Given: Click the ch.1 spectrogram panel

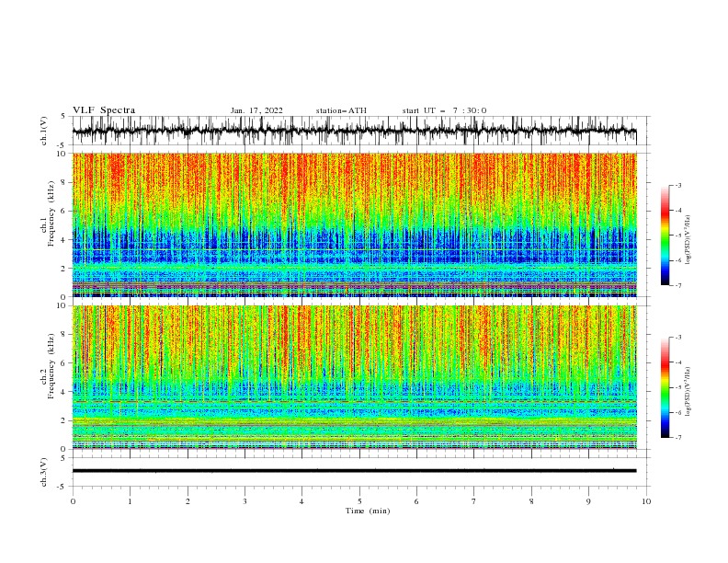Looking at the screenshot, I should click(x=354, y=224).
